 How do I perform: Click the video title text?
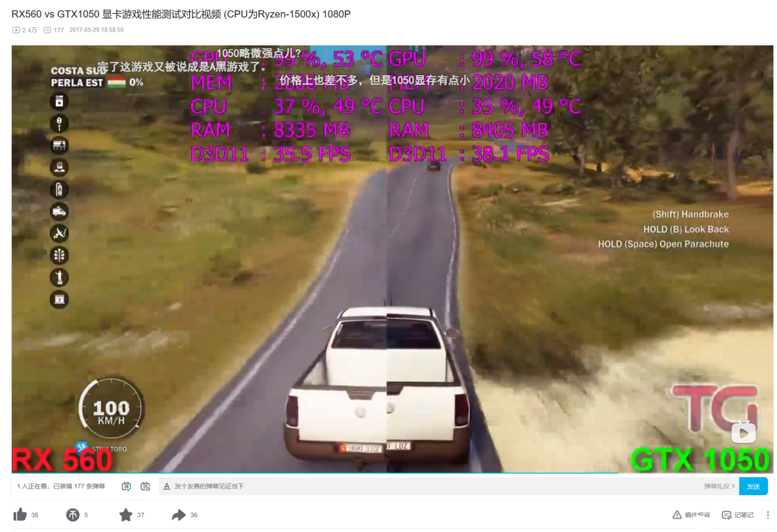(x=181, y=14)
